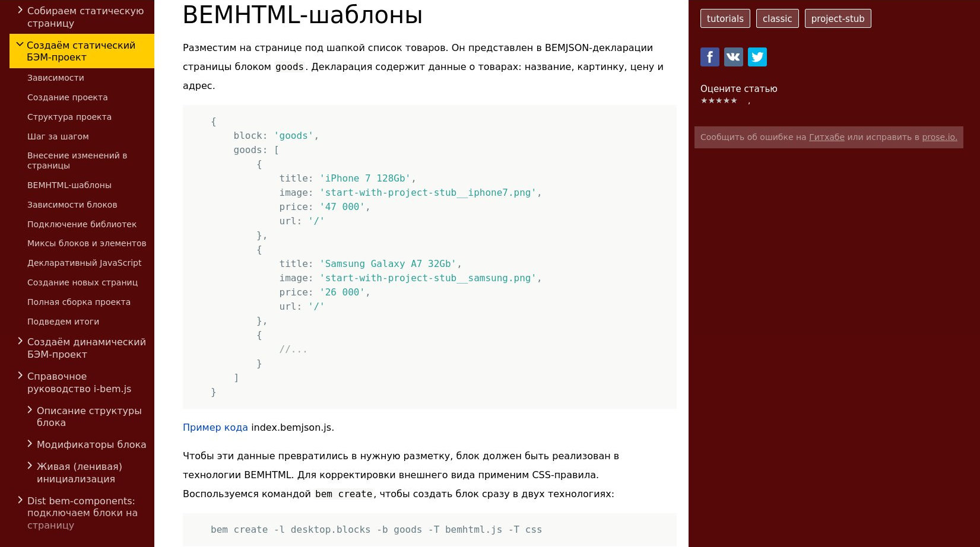Go to Создание проекта section

tap(67, 97)
